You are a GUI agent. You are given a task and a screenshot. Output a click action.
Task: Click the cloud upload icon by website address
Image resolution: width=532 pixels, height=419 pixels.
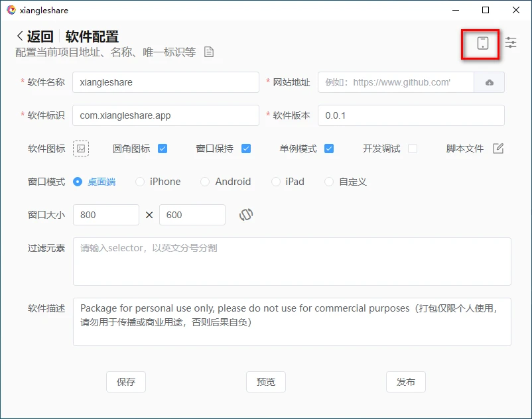coord(490,82)
